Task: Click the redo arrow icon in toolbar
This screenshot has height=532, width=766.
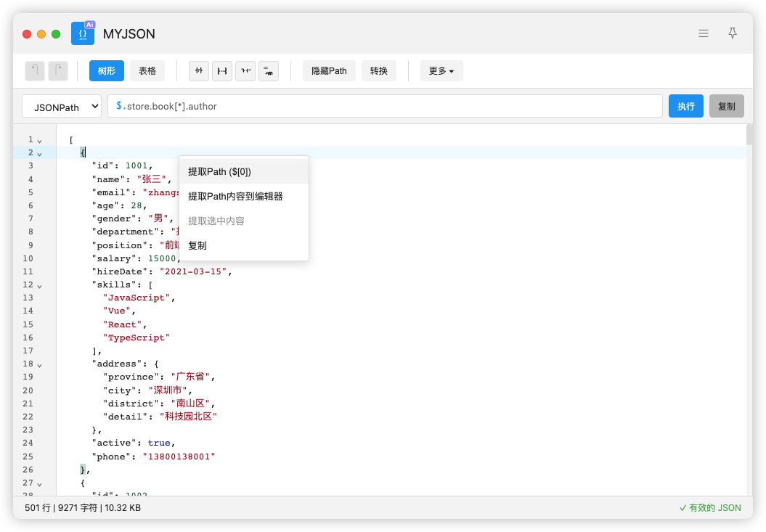Action: pos(58,70)
